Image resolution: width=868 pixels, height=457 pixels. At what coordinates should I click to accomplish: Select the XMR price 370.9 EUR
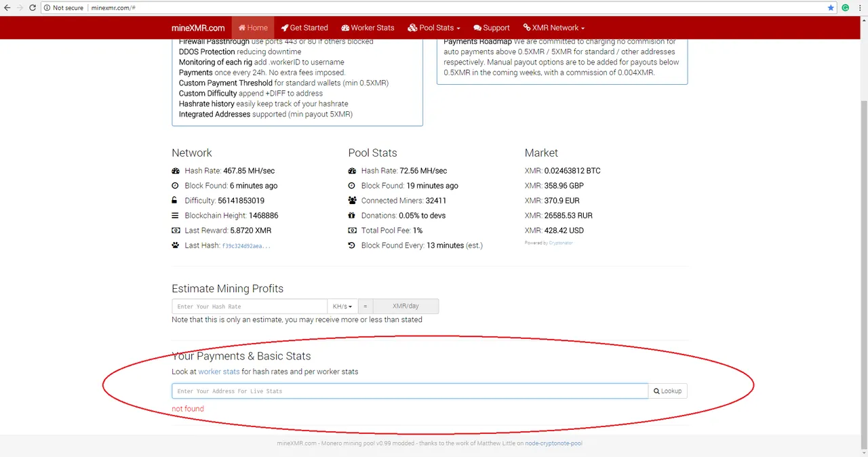[562, 201]
